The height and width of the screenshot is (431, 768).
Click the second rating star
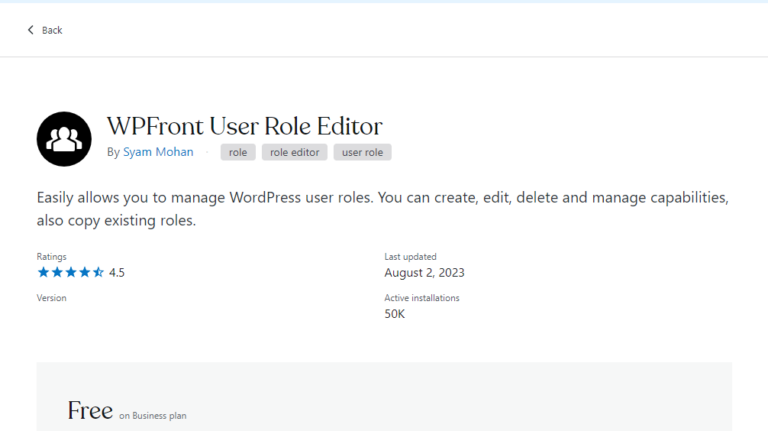(x=57, y=272)
